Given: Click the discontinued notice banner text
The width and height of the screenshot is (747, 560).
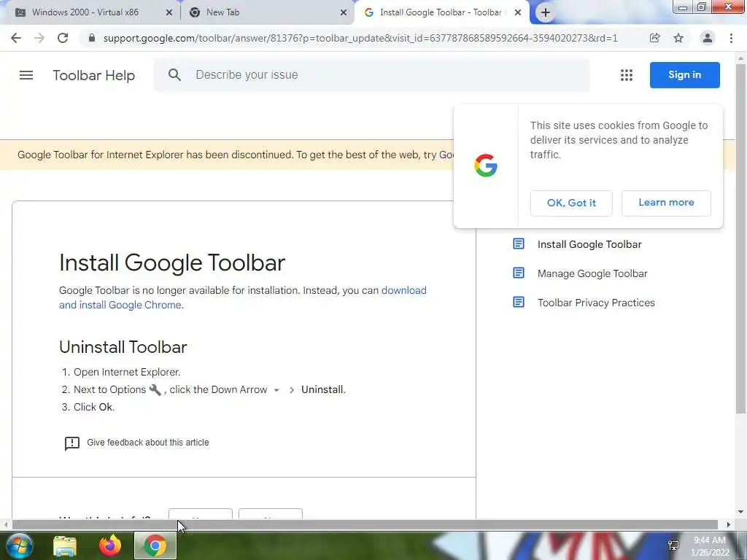Looking at the screenshot, I should 236,155.
